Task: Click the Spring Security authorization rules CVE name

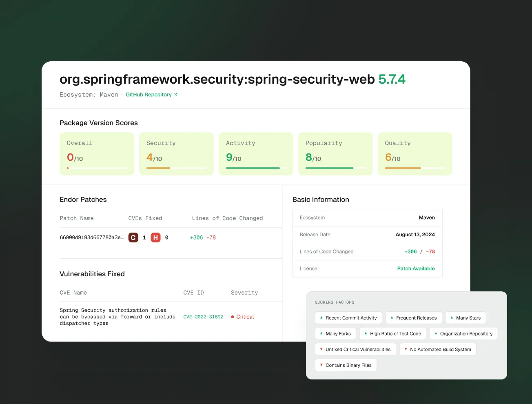Action: [117, 317]
